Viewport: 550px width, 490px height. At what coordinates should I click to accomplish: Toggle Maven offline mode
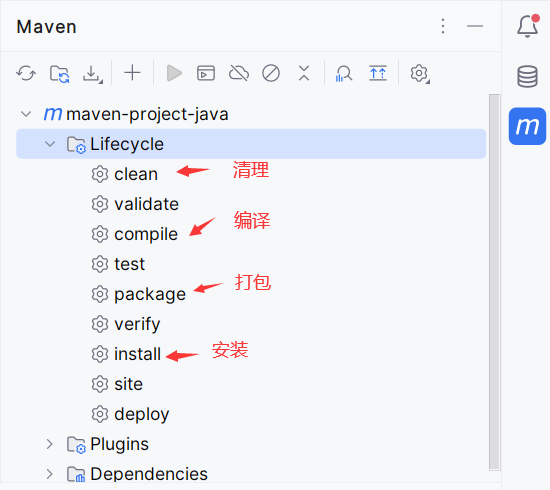(x=239, y=73)
